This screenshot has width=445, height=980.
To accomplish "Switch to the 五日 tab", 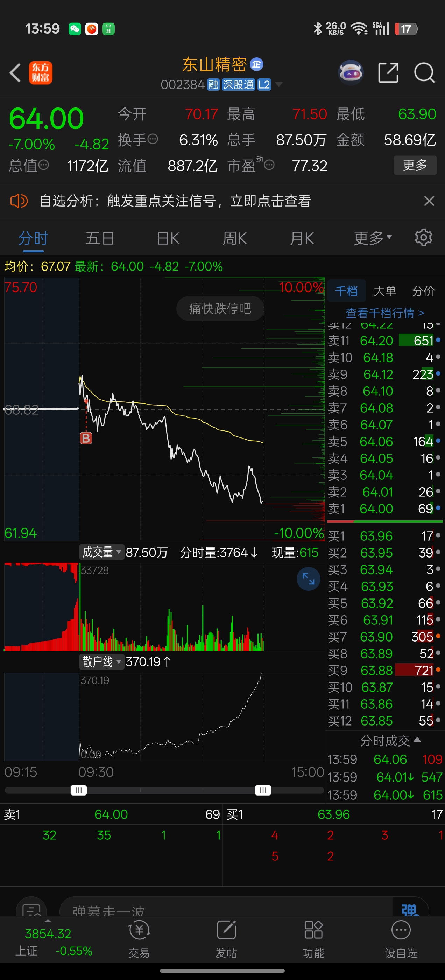I will [x=100, y=238].
